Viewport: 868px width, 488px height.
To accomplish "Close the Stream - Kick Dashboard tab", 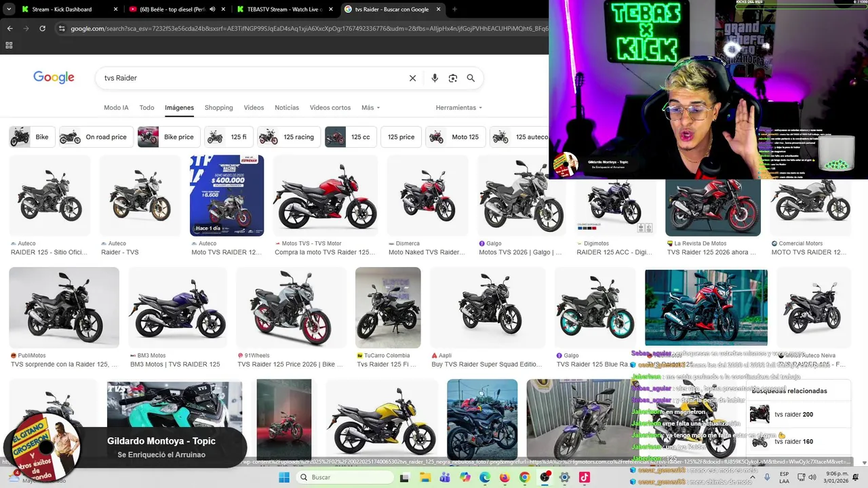I will coord(115,9).
